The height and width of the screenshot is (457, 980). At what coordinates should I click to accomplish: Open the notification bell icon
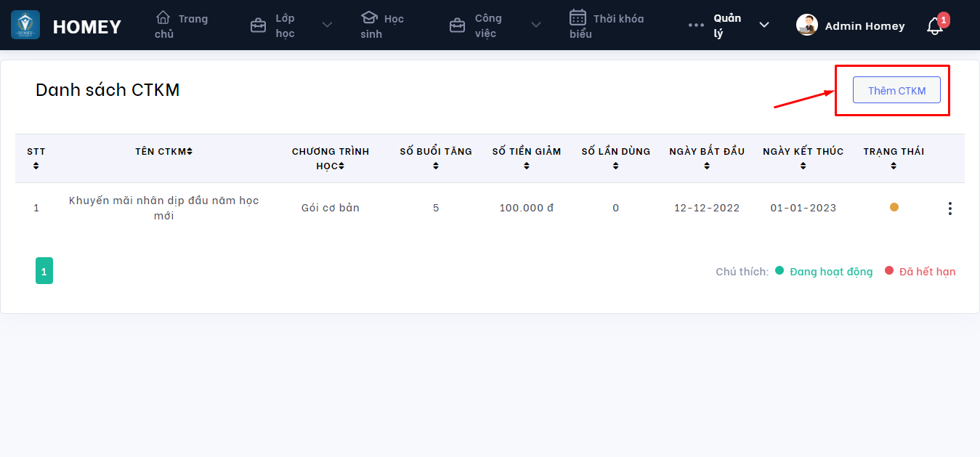tap(934, 26)
